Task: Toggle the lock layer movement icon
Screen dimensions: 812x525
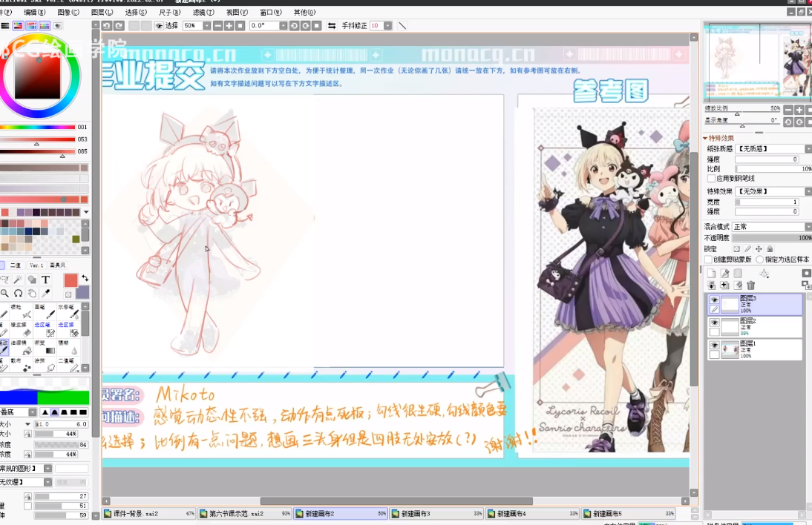Action: [759, 249]
